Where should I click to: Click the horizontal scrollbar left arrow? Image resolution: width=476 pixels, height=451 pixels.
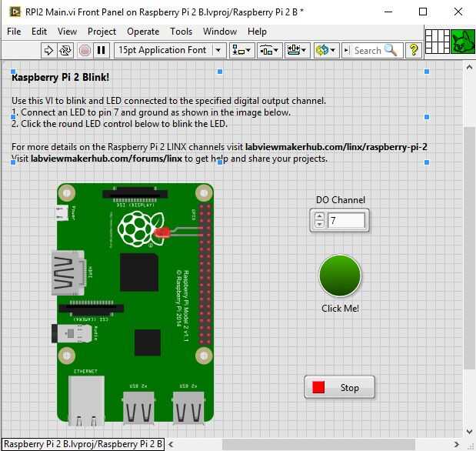[171, 444]
